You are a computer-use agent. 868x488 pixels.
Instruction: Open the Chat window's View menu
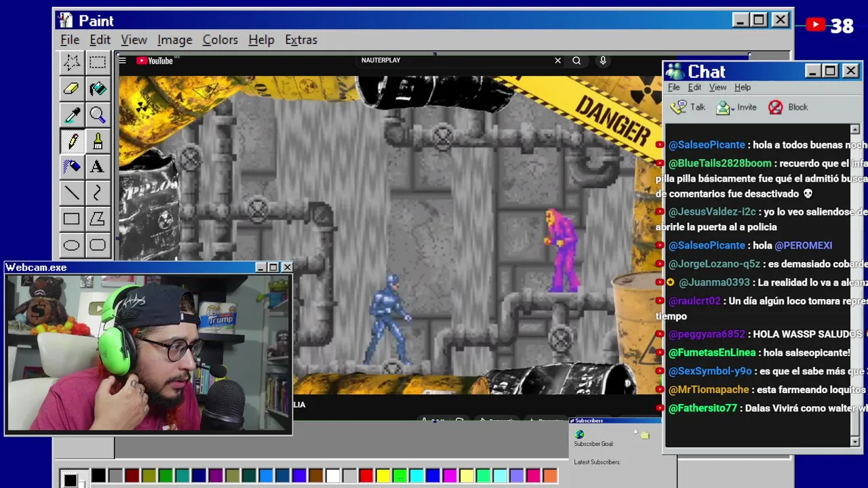coord(717,87)
